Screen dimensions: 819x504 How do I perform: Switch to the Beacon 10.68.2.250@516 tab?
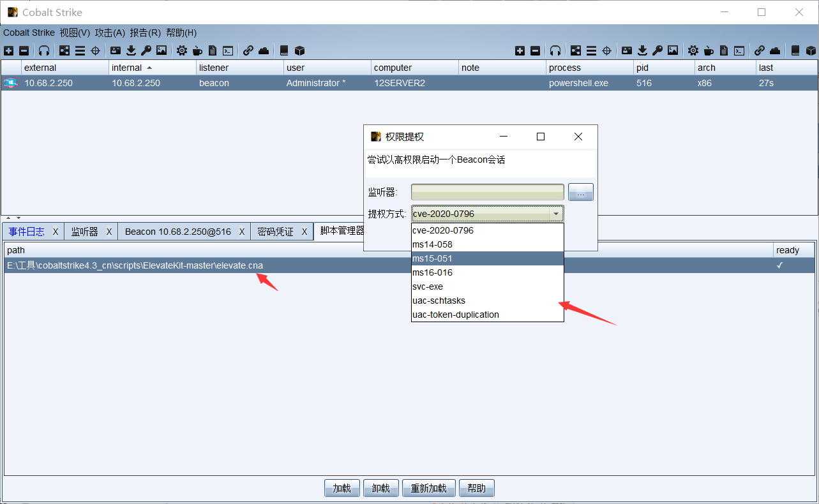coord(178,232)
